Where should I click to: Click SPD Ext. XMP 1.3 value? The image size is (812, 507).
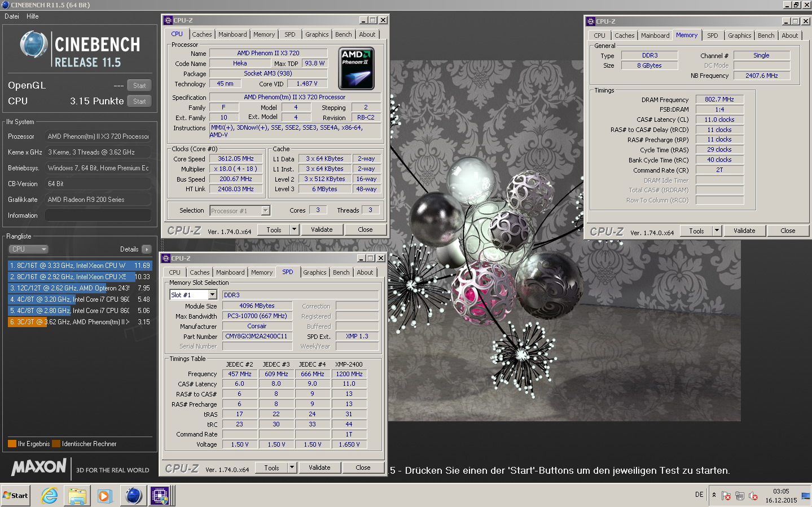357,336
